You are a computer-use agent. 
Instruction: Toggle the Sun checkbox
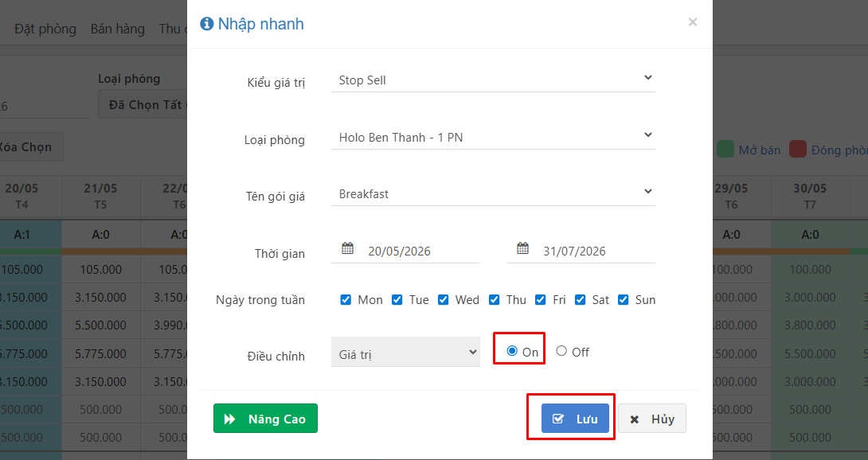(x=623, y=299)
